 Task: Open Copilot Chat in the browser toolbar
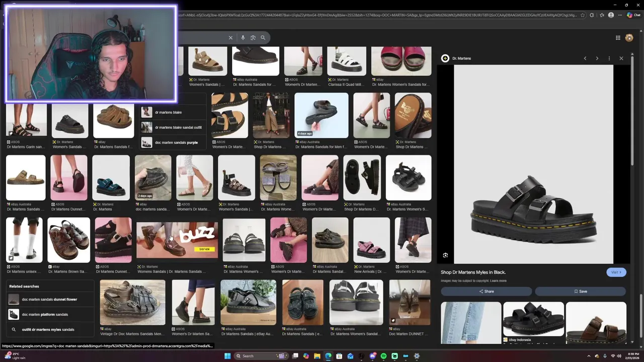coord(633,15)
